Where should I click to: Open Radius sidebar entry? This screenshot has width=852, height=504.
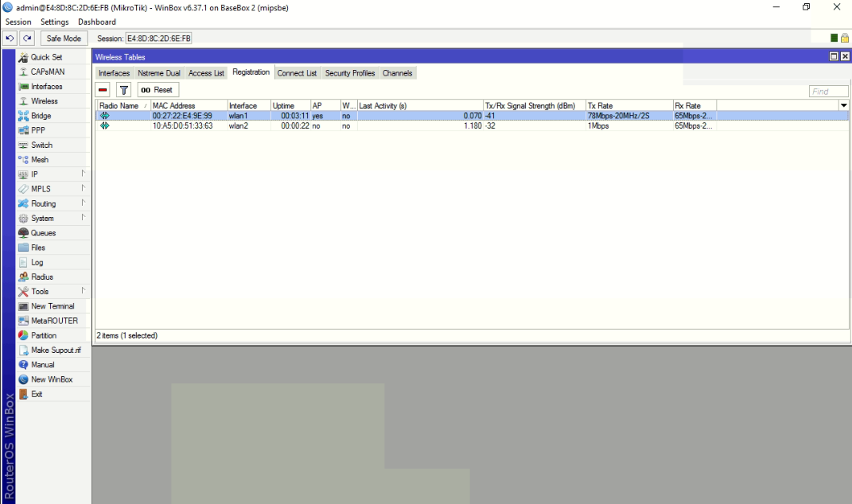(x=53, y=277)
